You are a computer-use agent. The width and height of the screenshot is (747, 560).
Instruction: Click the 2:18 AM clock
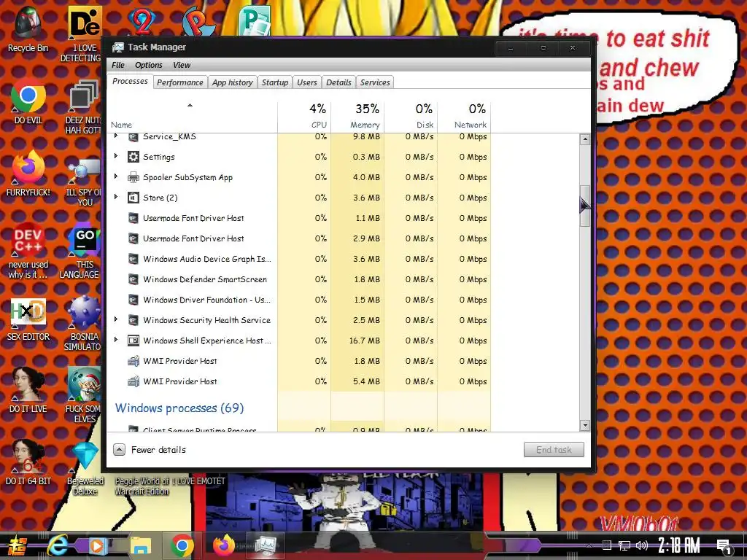click(x=678, y=545)
